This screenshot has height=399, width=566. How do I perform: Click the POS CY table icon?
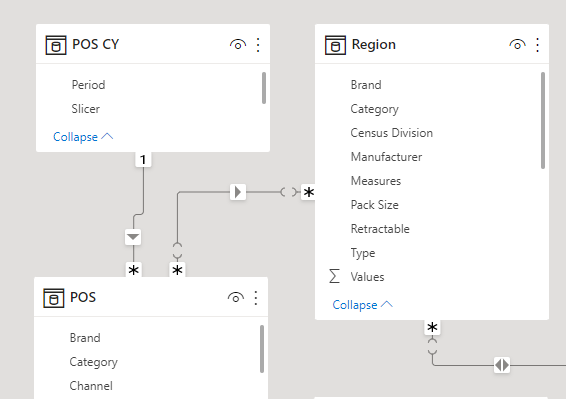click(x=56, y=45)
